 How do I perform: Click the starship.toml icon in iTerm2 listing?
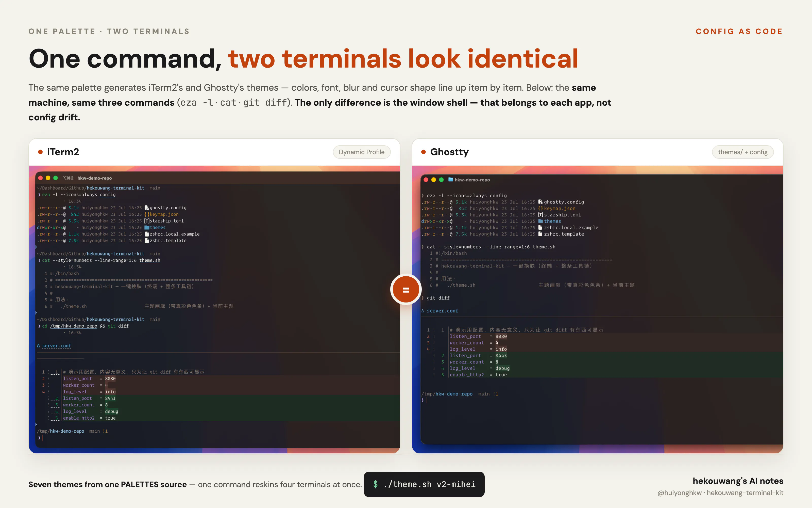pyautogui.click(x=147, y=221)
